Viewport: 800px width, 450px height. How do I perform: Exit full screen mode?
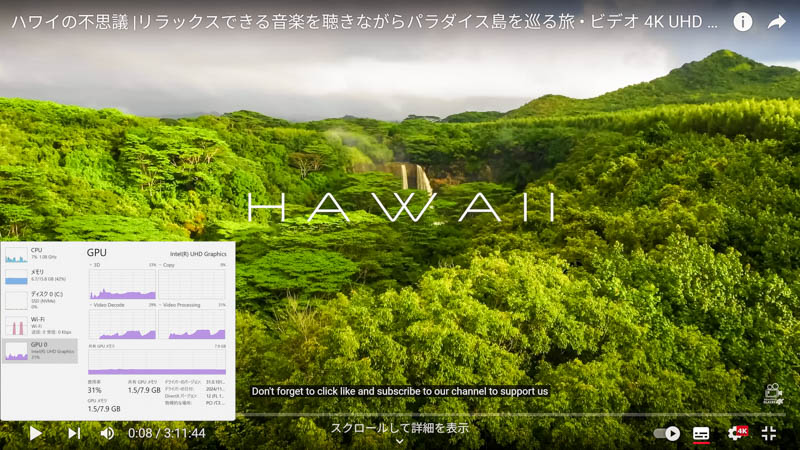(769, 433)
